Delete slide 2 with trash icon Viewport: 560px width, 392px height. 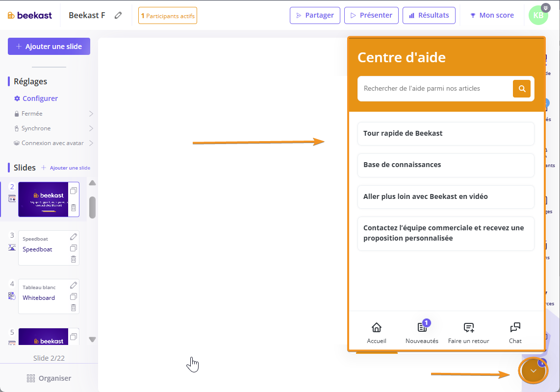pyautogui.click(x=73, y=208)
